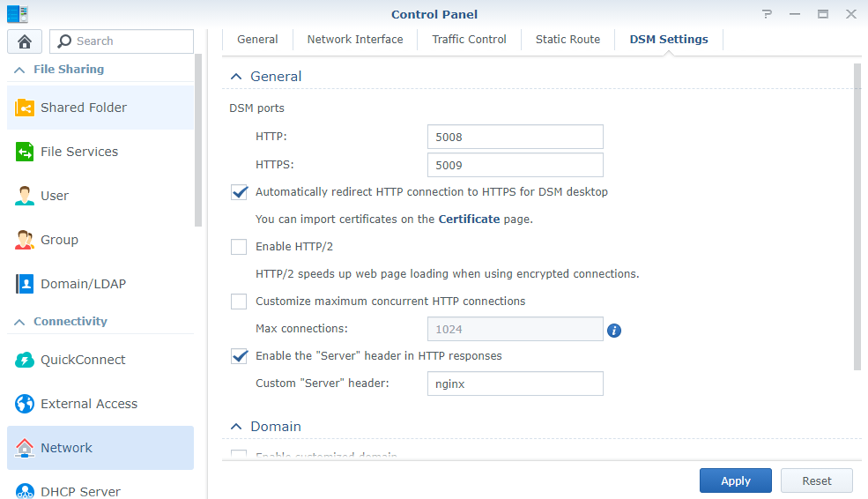Uncheck automatic redirect HTTP to HTTPS
Viewport: 868px width, 499px height.
(x=239, y=192)
